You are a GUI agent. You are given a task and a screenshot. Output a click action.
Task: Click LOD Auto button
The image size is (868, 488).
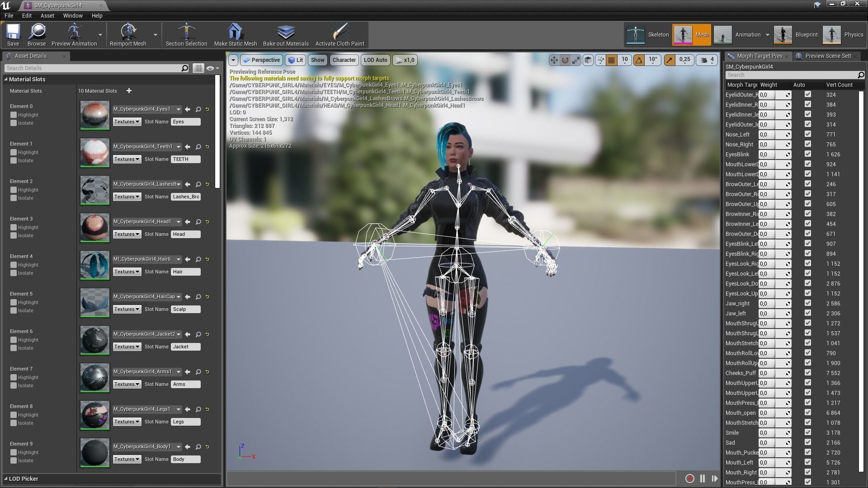pyautogui.click(x=375, y=60)
